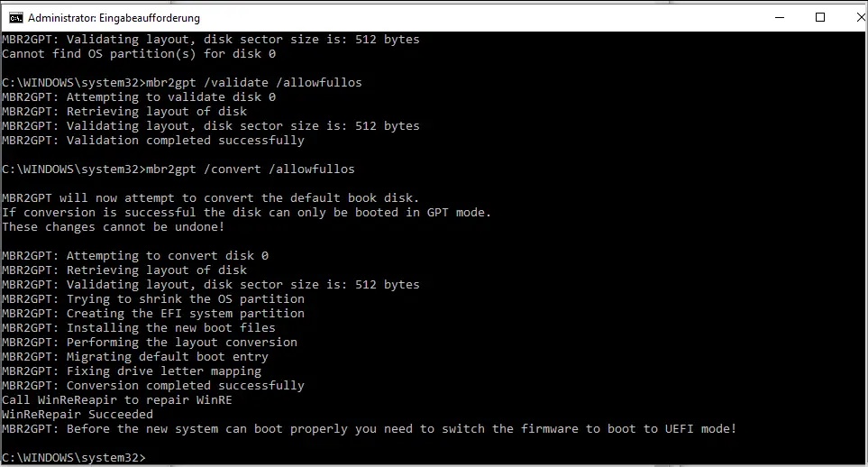
Task: Maximize the Eingabeaufforderung window
Action: [x=820, y=17]
